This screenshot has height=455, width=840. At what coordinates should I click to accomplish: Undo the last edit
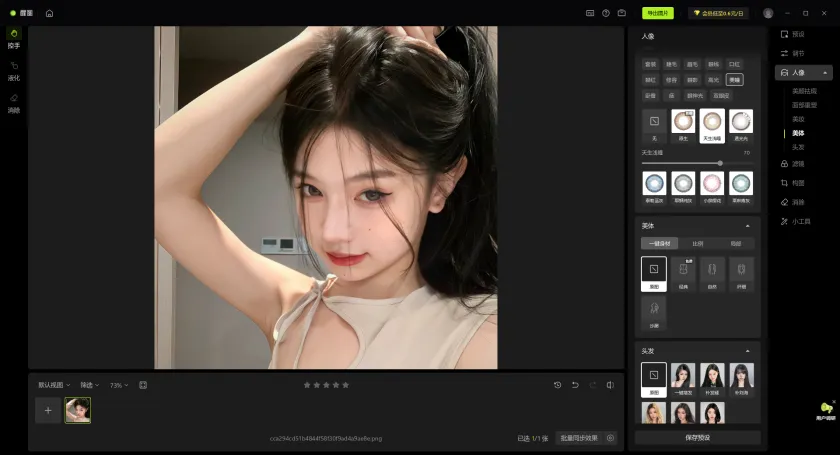pyautogui.click(x=575, y=385)
